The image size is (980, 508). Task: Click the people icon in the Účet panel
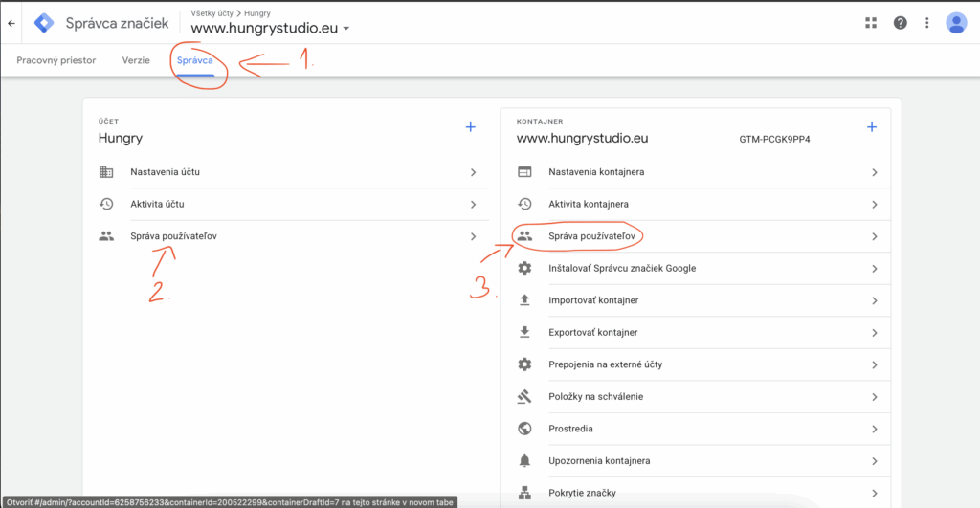pyautogui.click(x=106, y=236)
